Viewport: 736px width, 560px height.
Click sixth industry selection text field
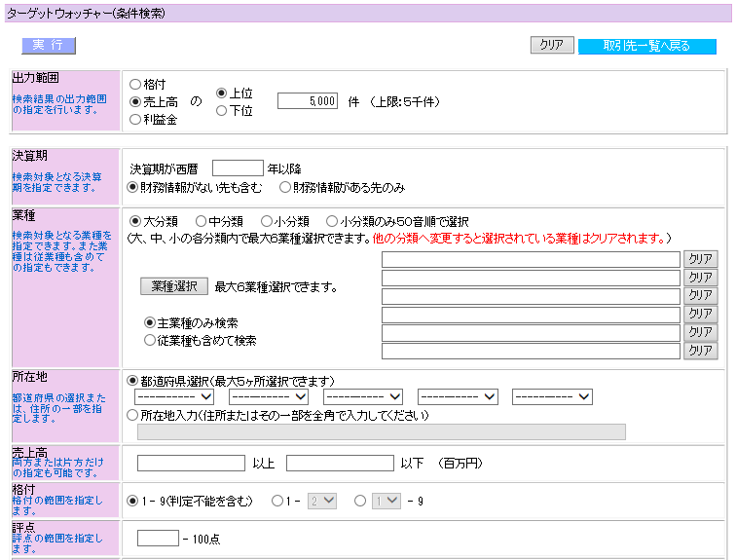[531, 352]
